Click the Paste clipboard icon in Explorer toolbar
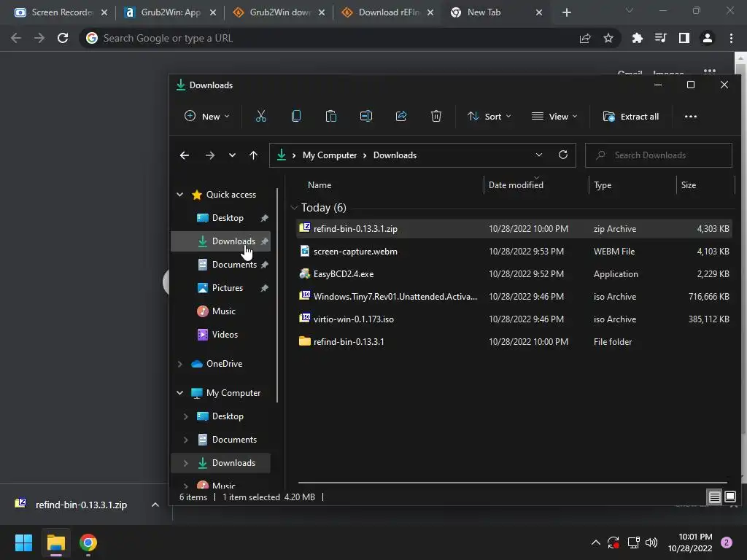The height and width of the screenshot is (560, 747). [x=330, y=116]
